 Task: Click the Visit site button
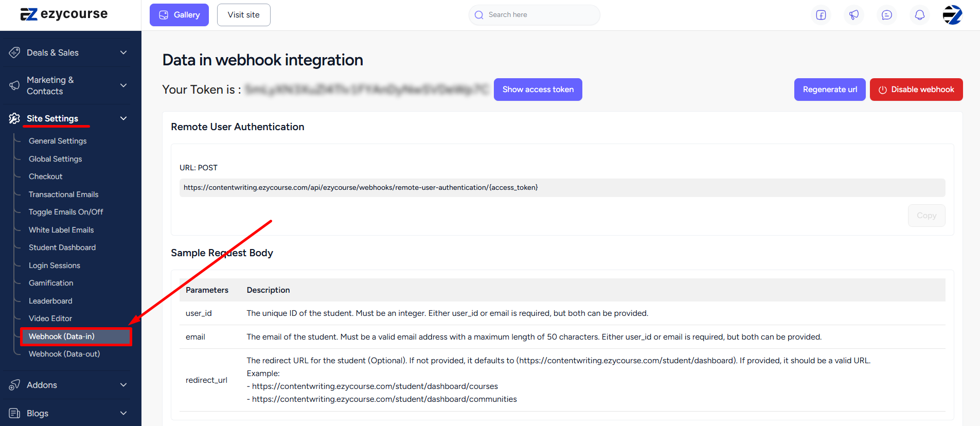coord(244,15)
